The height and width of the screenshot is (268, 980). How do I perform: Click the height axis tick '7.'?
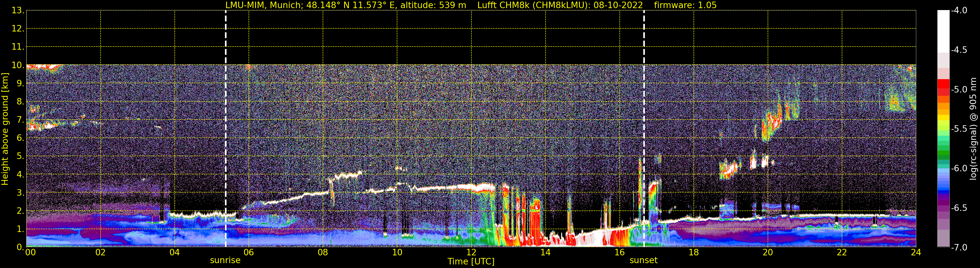(x=20, y=120)
